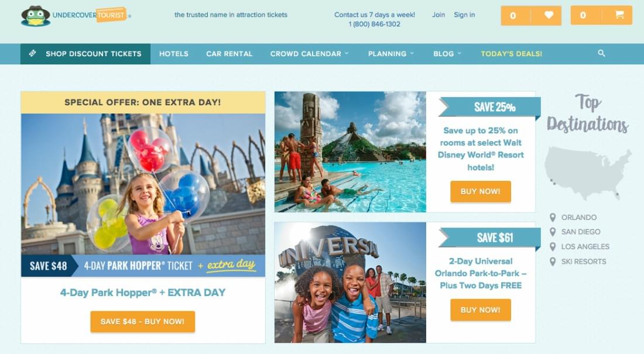644x354 pixels.
Task: Expand the Planning menu dropdown
Action: (x=412, y=53)
